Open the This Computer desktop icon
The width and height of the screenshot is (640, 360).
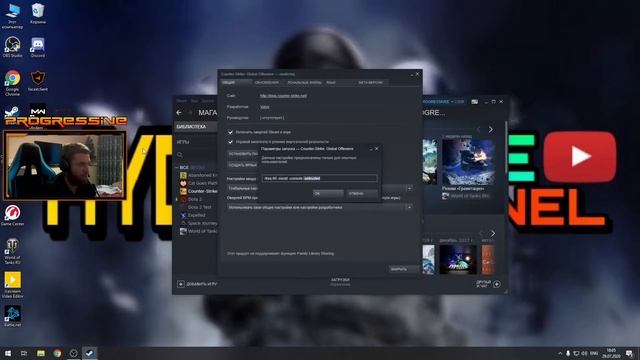click(x=12, y=16)
